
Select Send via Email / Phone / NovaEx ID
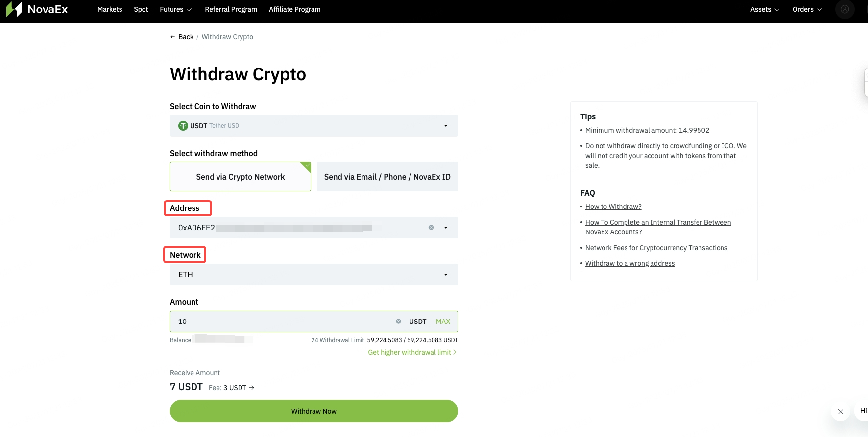387,177
